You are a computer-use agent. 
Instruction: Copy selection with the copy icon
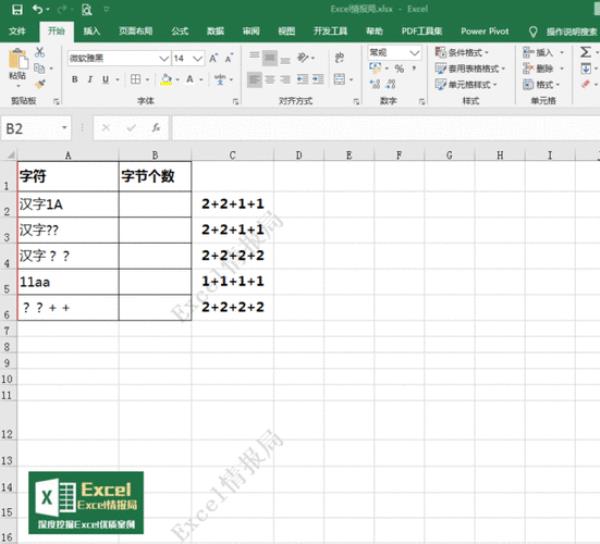click(39, 68)
